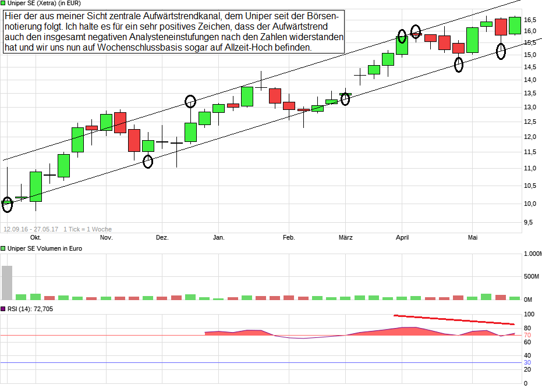Click the 'Okt.' month label
Screen dimensions: 542x392
point(36,237)
